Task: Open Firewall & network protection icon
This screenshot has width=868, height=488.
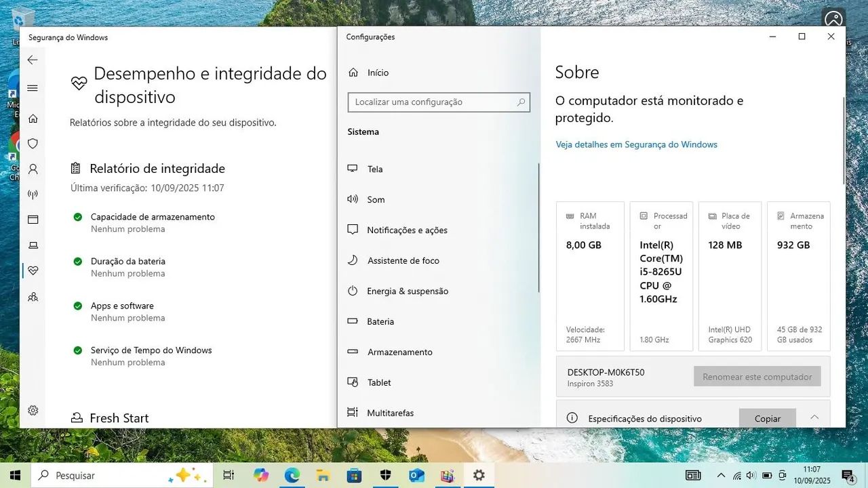Action: click(33, 195)
